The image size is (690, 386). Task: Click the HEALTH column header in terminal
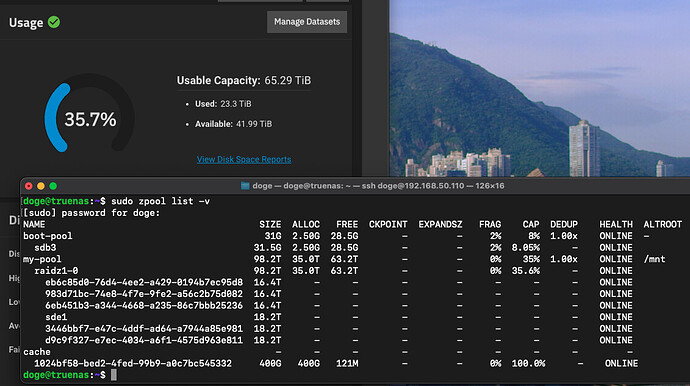pos(616,224)
